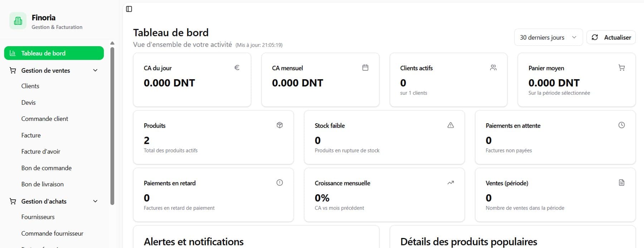This screenshot has width=644, height=248.
Task: Click the cart icon on Panier moyen card
Action: (622, 67)
